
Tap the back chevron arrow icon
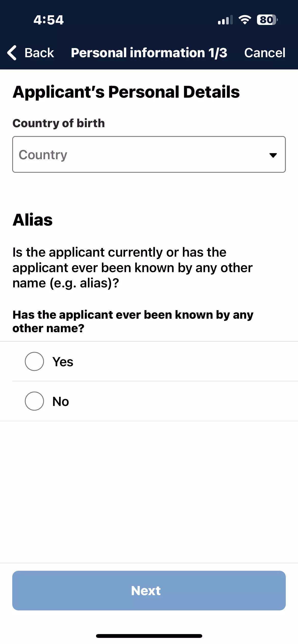(x=12, y=53)
